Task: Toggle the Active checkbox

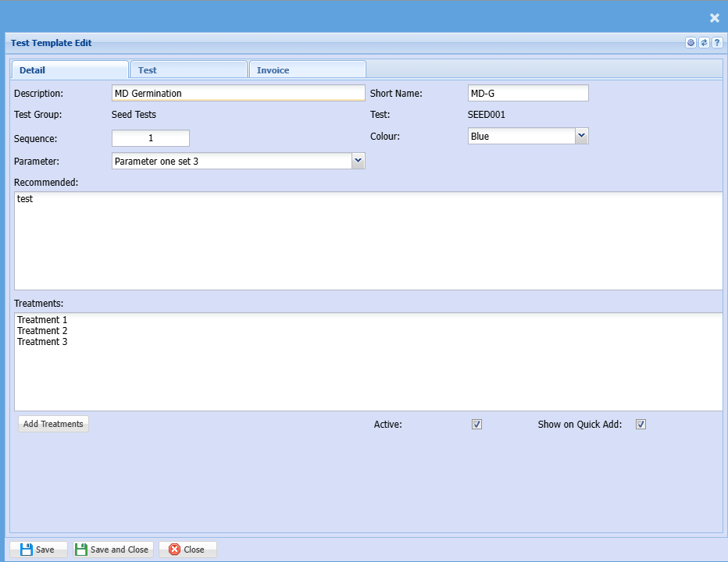Action: tap(477, 425)
